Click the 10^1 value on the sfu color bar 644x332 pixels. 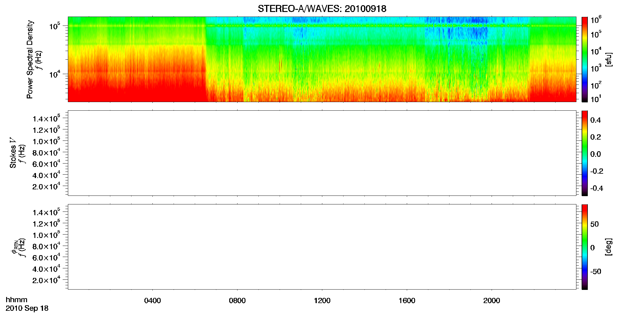pos(596,99)
